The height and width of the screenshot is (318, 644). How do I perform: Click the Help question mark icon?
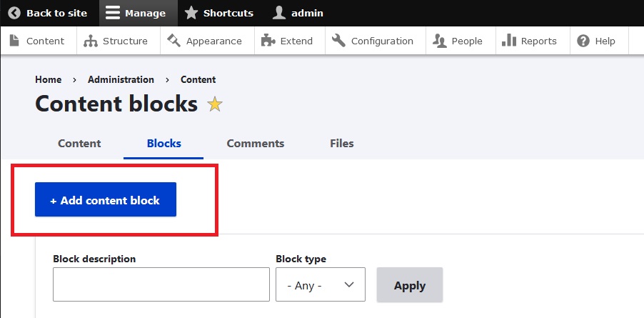583,41
